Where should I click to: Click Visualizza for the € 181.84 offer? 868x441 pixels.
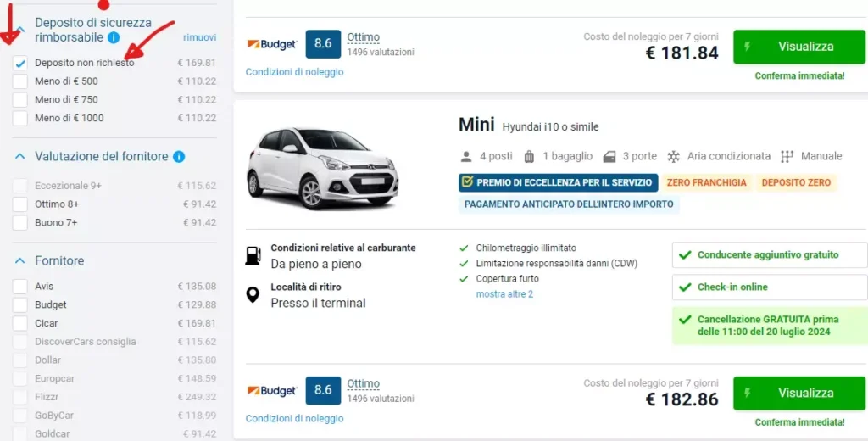click(799, 47)
